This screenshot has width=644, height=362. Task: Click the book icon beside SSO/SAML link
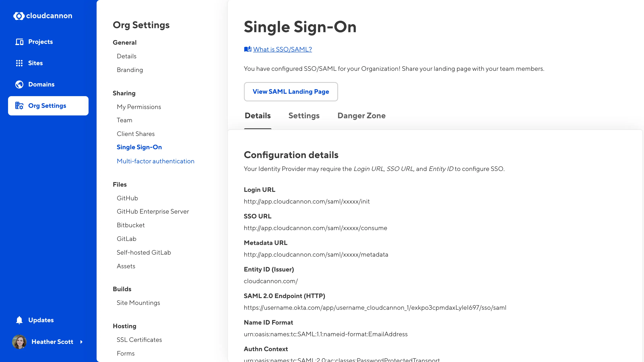click(248, 49)
